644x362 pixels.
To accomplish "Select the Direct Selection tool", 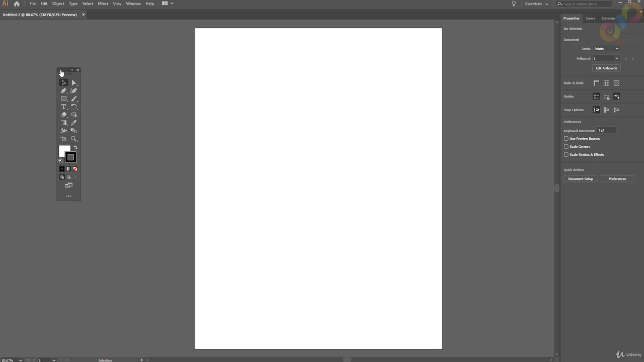I will click(73, 82).
